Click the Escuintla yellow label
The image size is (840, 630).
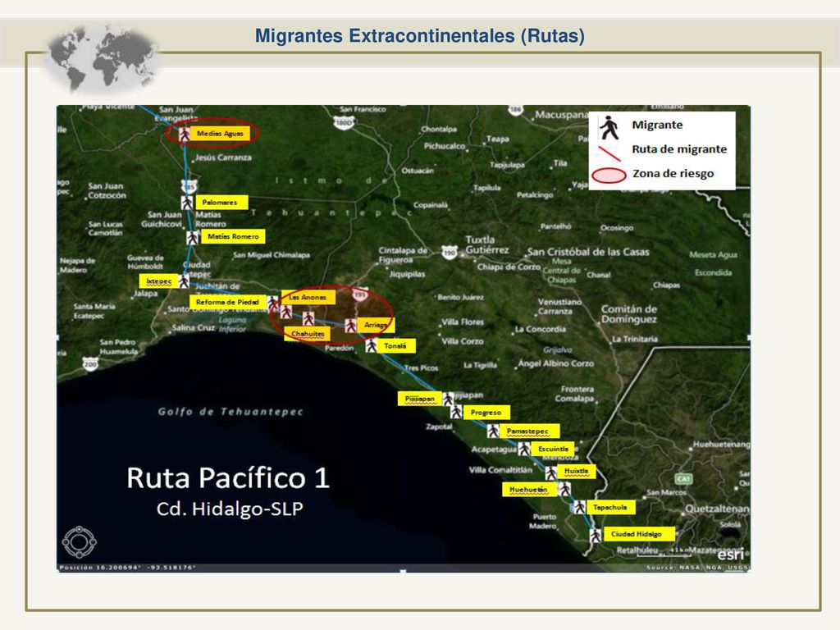[x=553, y=449]
